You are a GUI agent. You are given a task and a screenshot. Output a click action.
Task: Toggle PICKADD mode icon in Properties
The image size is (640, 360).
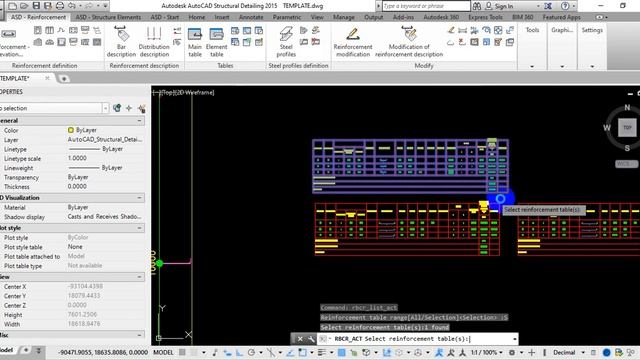point(117,108)
